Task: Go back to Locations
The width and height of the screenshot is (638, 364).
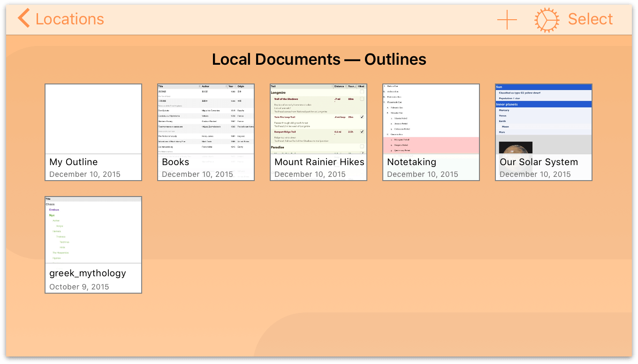Action: 61,19
